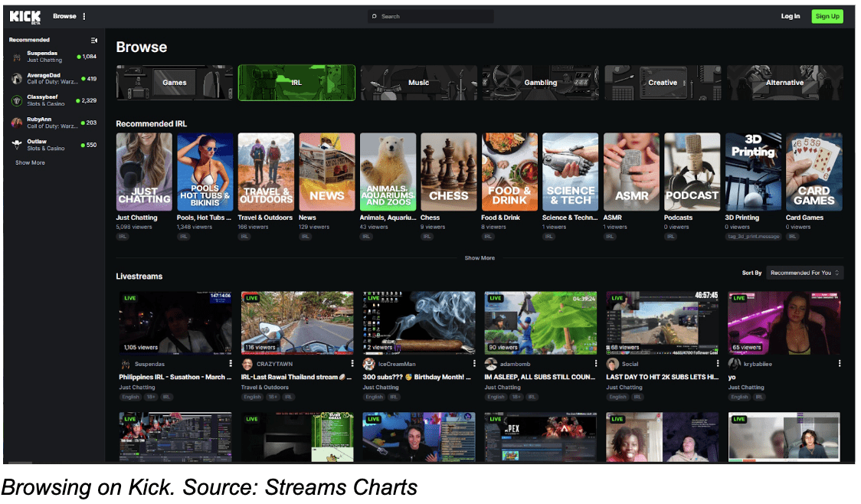
Task: Open the Sort By Recommended For You dropdown
Action: click(x=804, y=273)
